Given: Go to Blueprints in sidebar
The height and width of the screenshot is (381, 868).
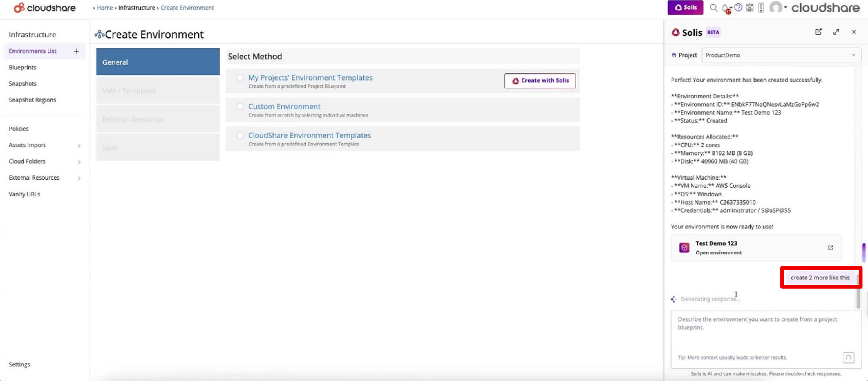Looking at the screenshot, I should click(22, 67).
